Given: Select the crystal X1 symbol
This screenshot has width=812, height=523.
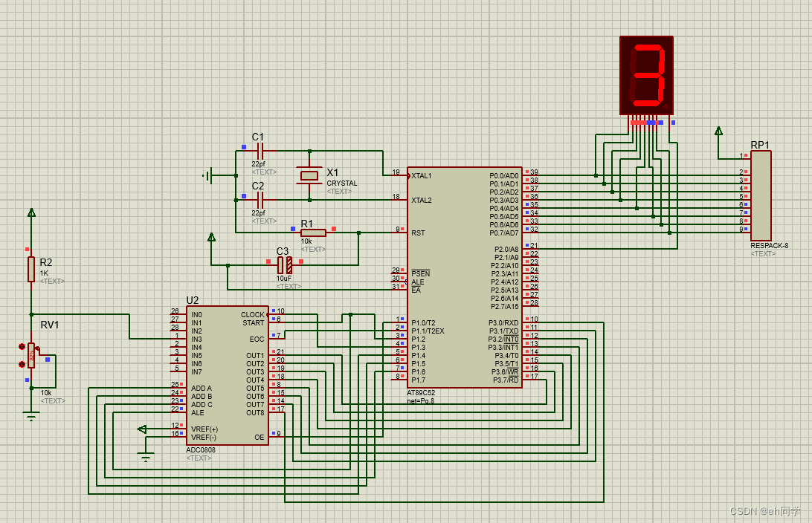Looking at the screenshot, I should (x=309, y=175).
